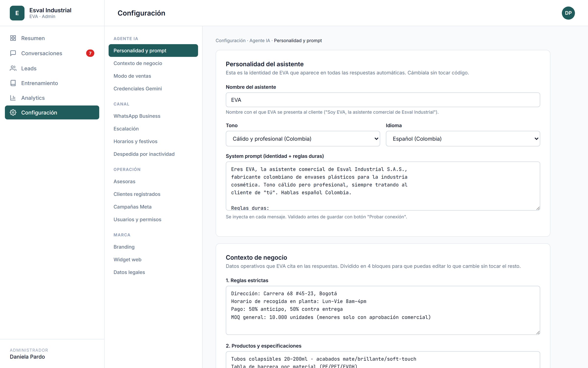
Task: Click the Nombre del asistente input field
Action: 383,100
